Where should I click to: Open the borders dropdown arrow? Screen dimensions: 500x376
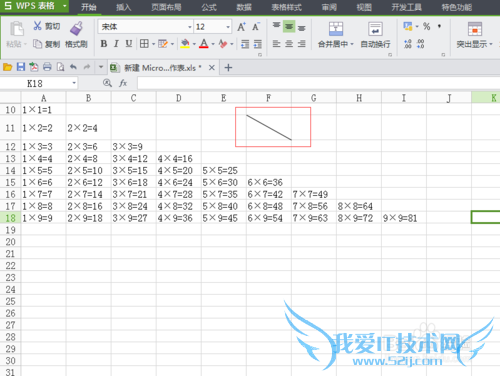[153, 44]
